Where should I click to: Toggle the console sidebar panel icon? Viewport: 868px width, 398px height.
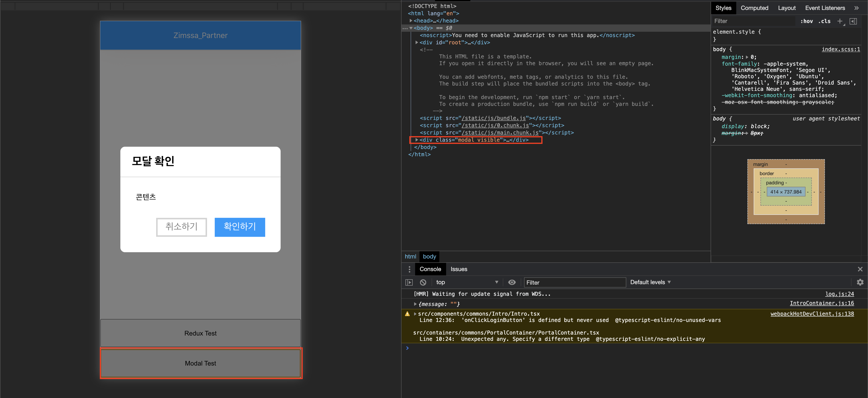409,282
